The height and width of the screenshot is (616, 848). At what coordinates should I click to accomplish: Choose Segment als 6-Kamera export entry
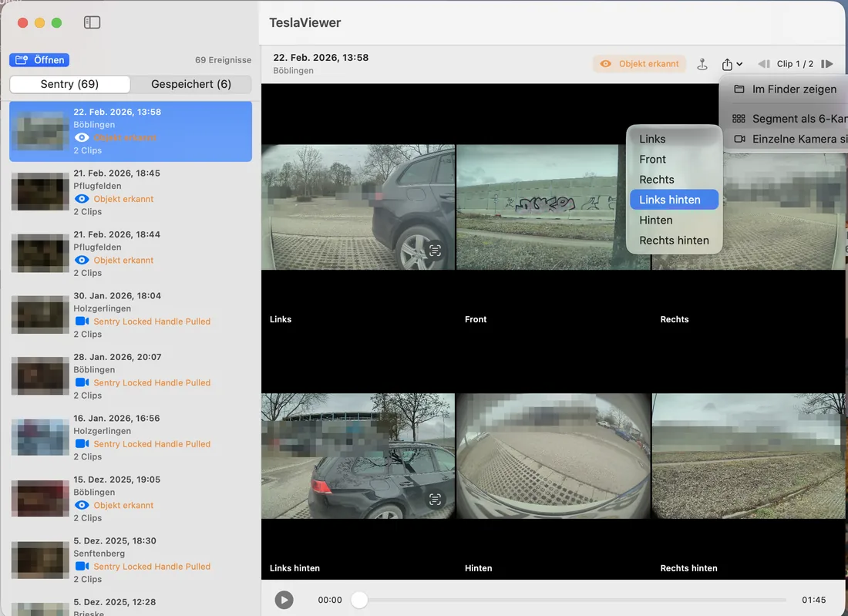coord(786,119)
